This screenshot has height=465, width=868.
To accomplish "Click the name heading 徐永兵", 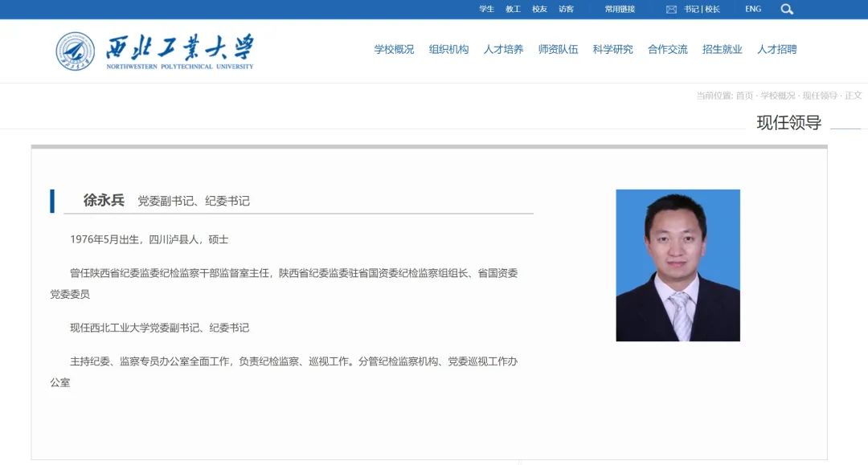I will (104, 200).
